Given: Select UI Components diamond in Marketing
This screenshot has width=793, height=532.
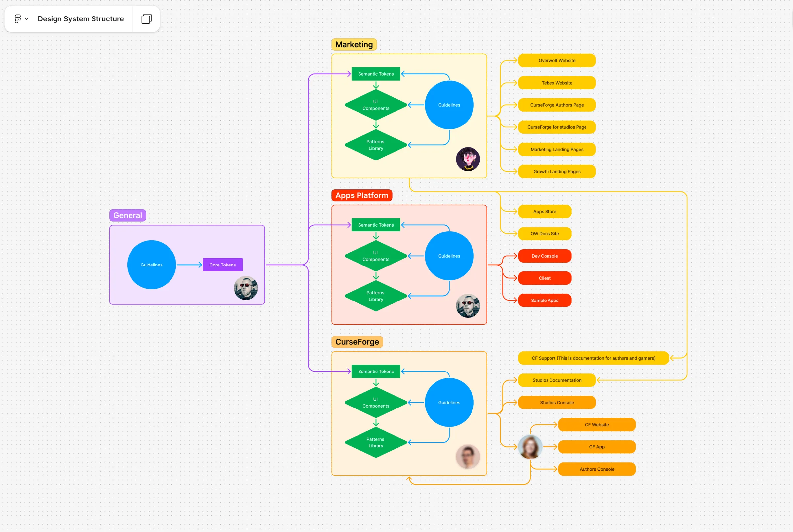Looking at the screenshot, I should [x=376, y=105].
